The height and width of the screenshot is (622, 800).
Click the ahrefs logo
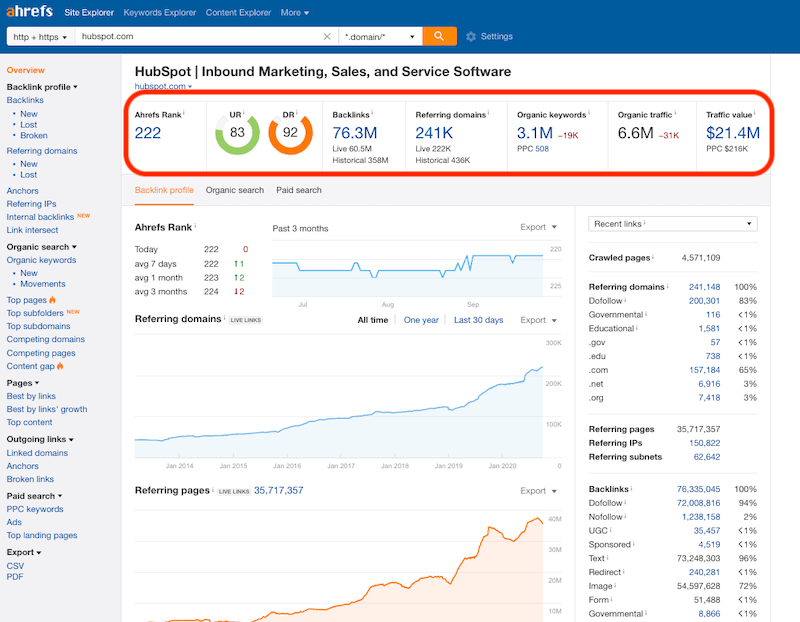click(x=29, y=11)
